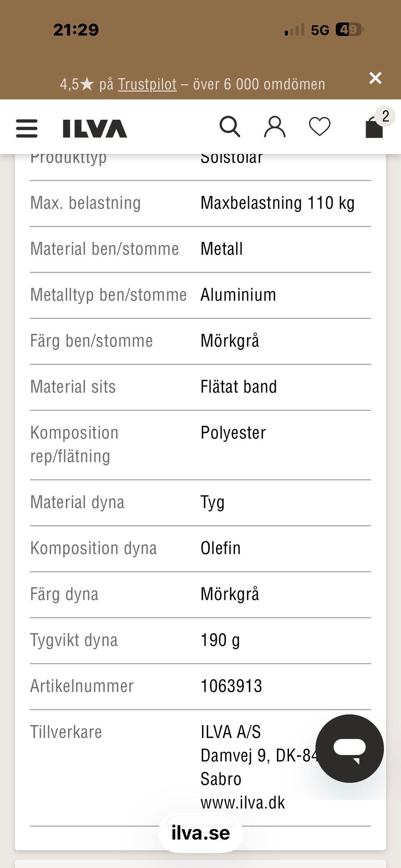The width and height of the screenshot is (401, 868).
Task: Open the shopping bag cart
Action: point(374,127)
